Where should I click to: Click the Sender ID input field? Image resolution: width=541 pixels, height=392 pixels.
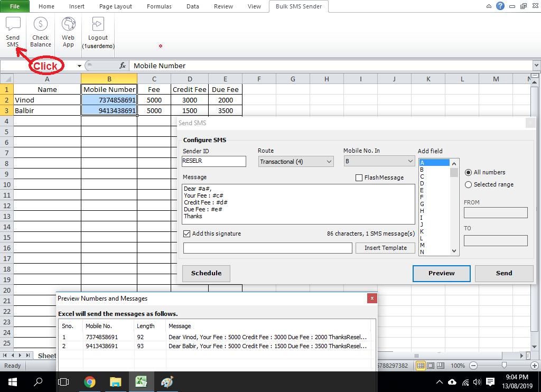(x=214, y=161)
